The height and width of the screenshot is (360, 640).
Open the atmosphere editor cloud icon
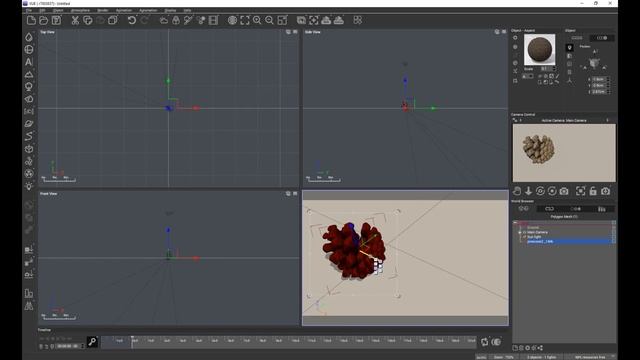click(x=163, y=20)
